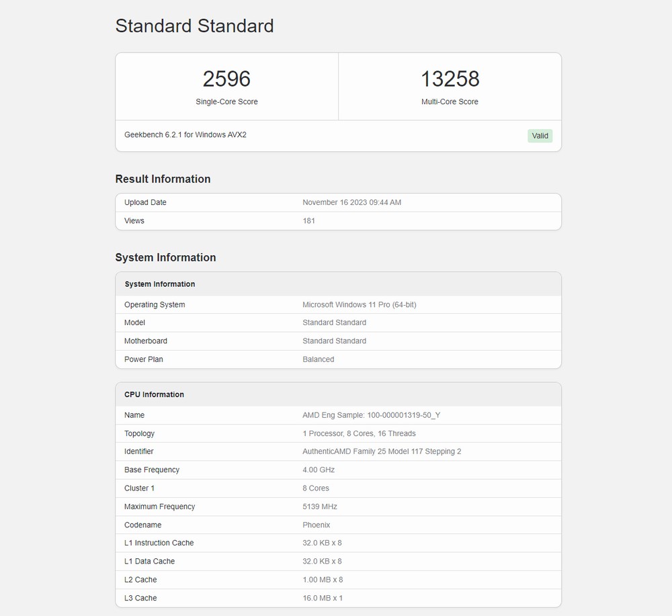This screenshot has width=672, height=616.
Task: Select the Result Information section heading
Action: (x=163, y=179)
